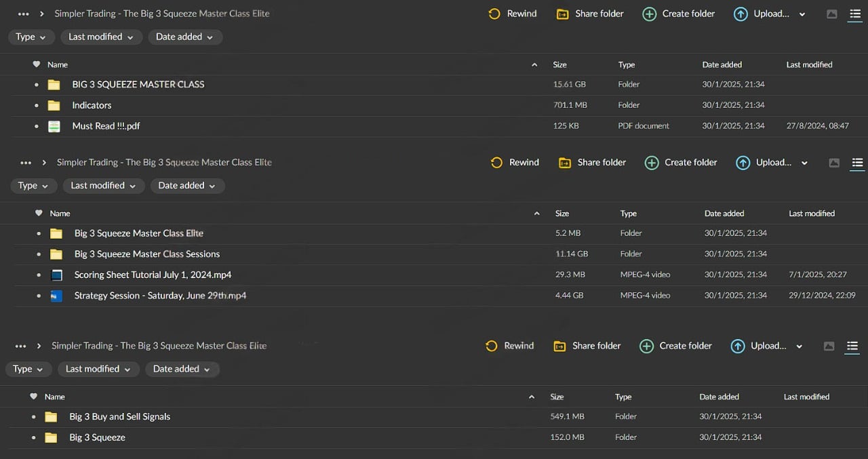This screenshot has height=459, width=868.
Task: Click the Rewind icon in the top panel
Action: 494,14
